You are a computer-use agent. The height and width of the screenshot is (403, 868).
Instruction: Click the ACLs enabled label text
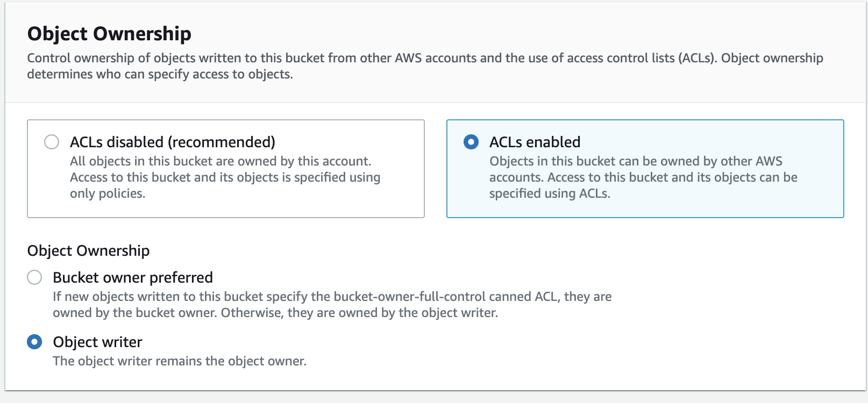point(535,142)
